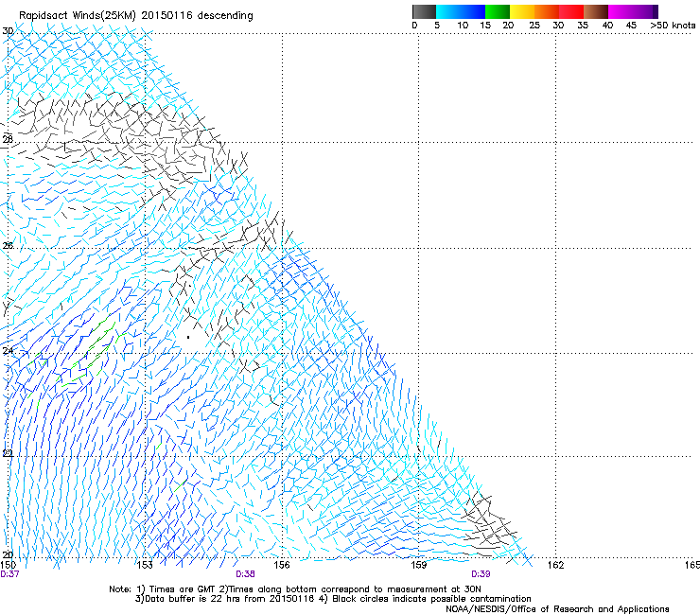The width and height of the screenshot is (700, 615).
Task: Click the yellow 20-25 knots legend swatch
Action: [522, 11]
